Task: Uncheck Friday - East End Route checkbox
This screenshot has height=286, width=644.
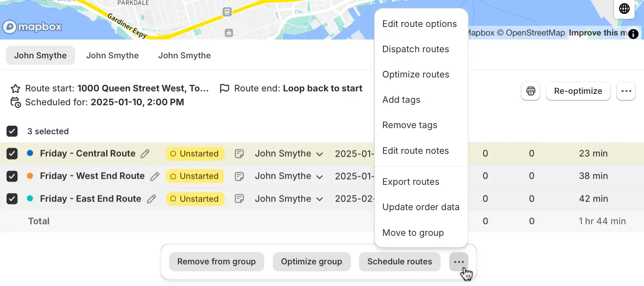Action: (x=12, y=199)
